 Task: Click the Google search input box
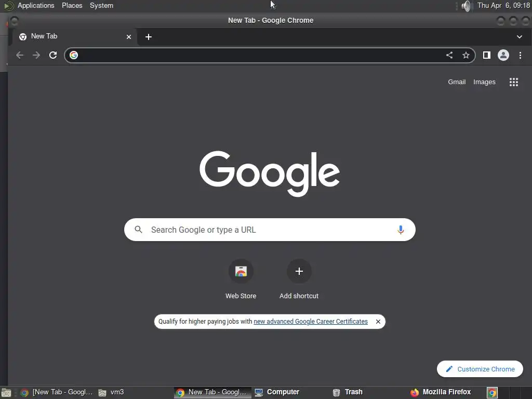[x=270, y=230]
